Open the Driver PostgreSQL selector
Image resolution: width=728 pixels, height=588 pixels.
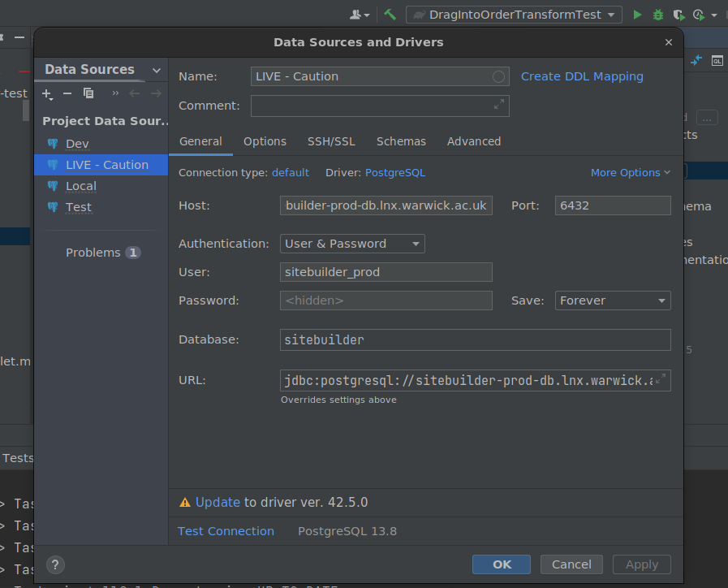coord(395,173)
